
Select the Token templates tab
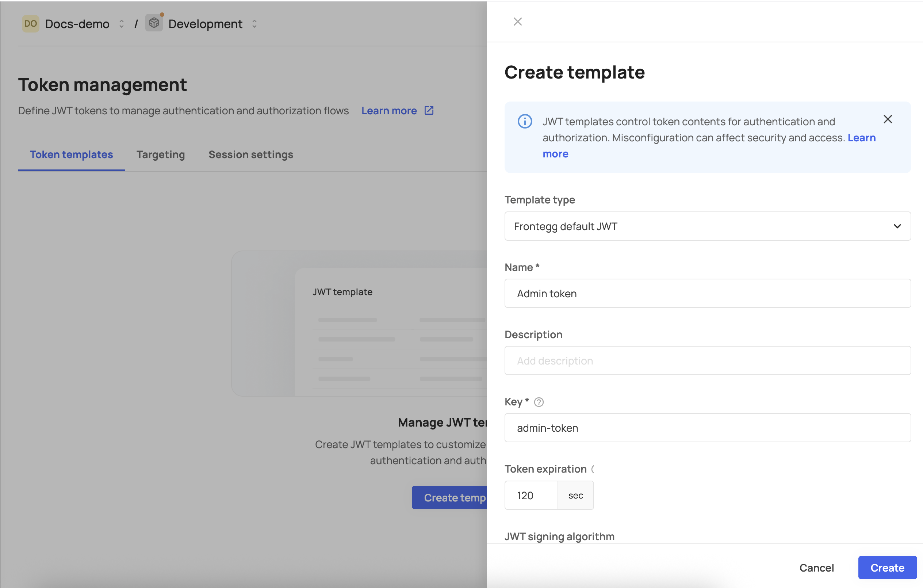(71, 154)
